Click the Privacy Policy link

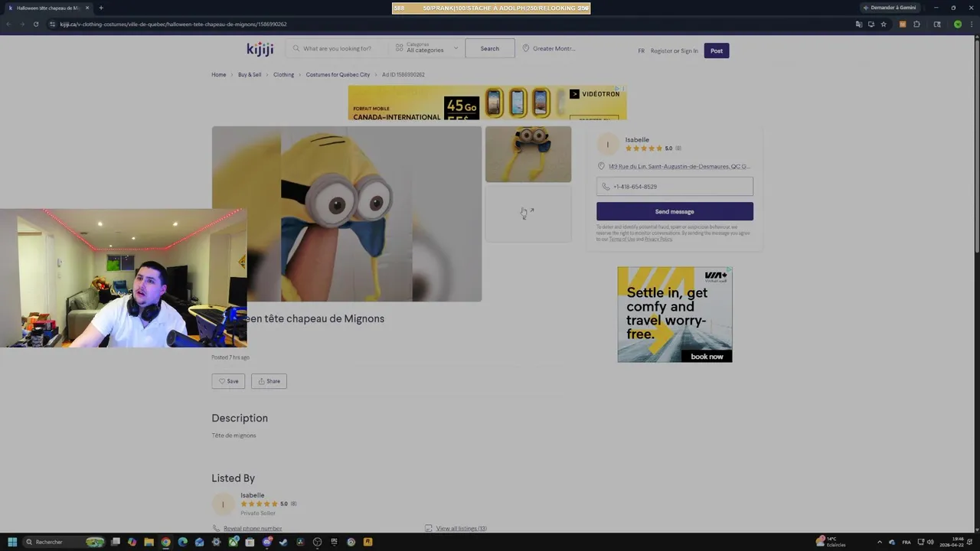pos(658,239)
